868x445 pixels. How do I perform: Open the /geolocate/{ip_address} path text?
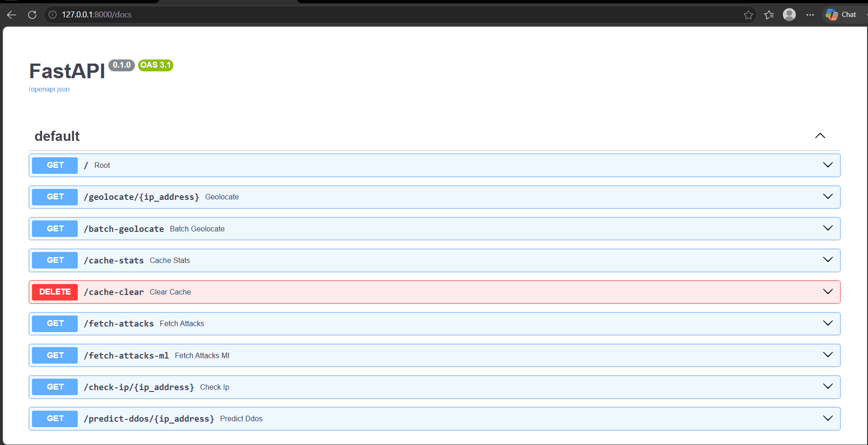coord(141,197)
